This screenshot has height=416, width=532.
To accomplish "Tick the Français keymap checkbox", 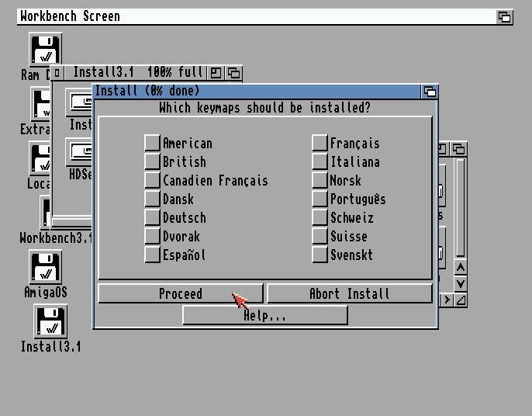I will (320, 143).
